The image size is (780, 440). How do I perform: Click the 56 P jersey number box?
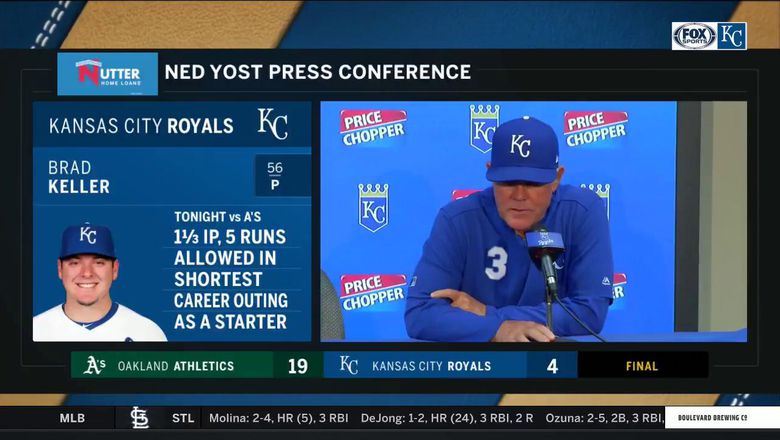pos(275,176)
